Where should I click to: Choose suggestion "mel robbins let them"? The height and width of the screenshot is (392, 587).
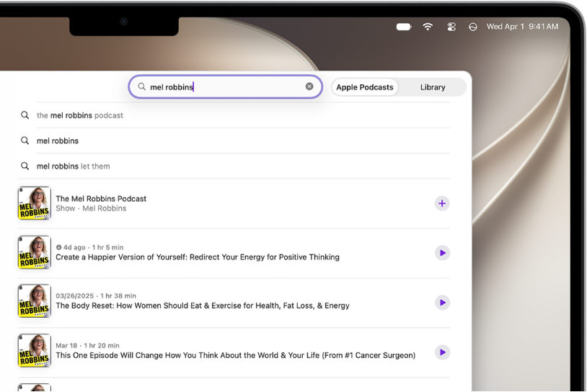tap(74, 166)
